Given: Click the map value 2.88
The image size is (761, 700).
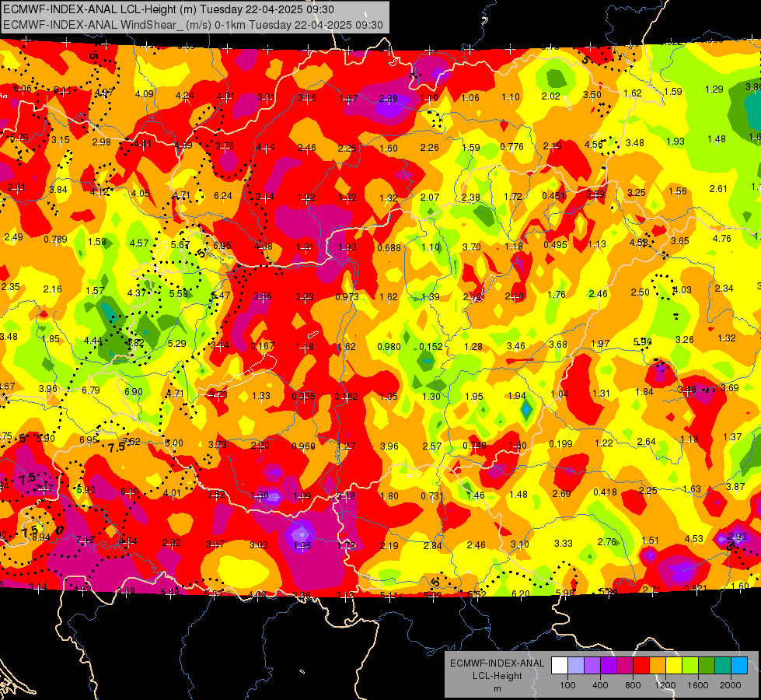Looking at the screenshot, I should [x=388, y=99].
